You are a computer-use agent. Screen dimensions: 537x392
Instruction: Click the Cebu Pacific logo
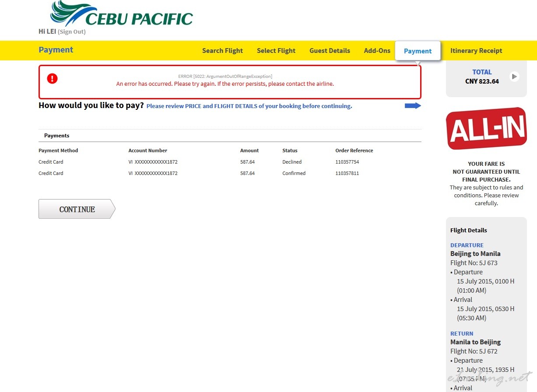pos(122,14)
